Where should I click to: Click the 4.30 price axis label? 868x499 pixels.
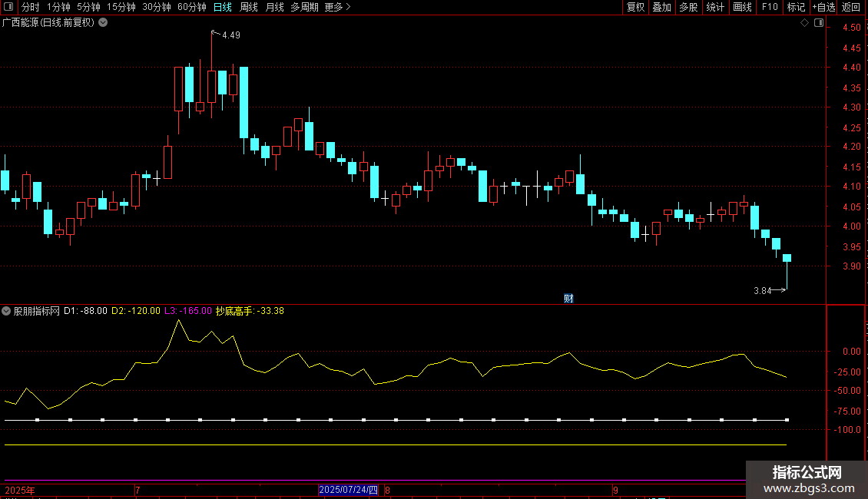click(851, 107)
